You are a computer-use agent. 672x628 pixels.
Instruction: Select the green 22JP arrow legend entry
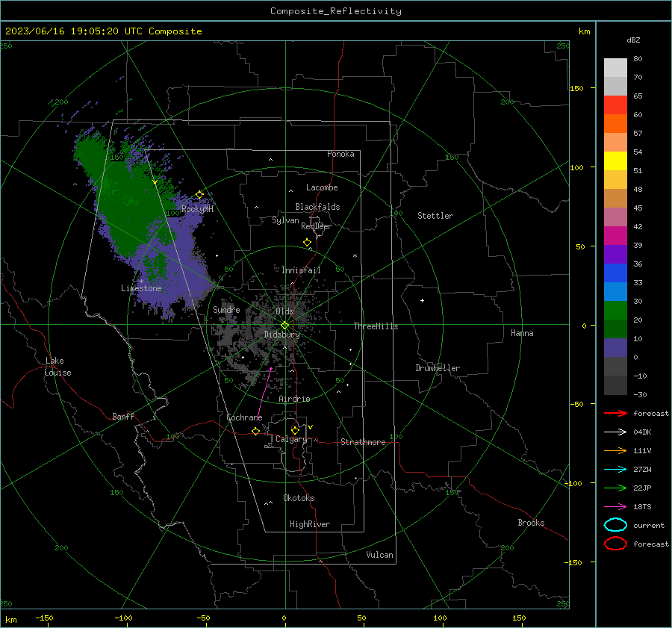click(615, 488)
